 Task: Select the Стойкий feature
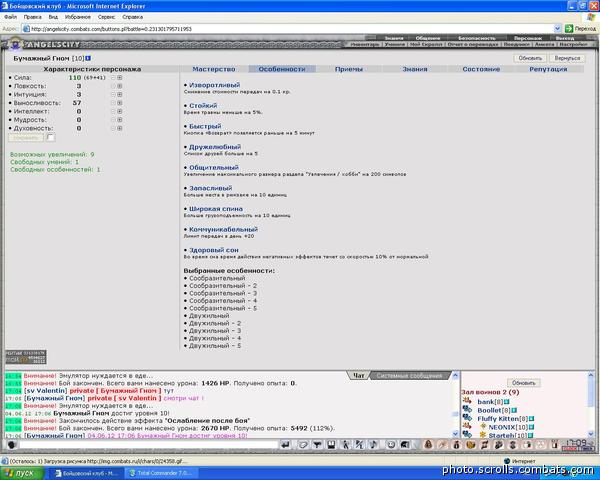(203, 106)
